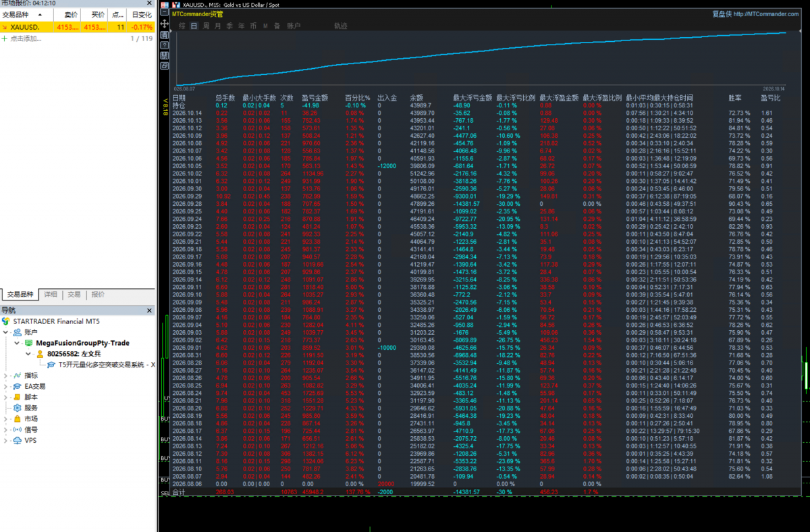Click the 信号 signals broadcast icon

[17, 429]
